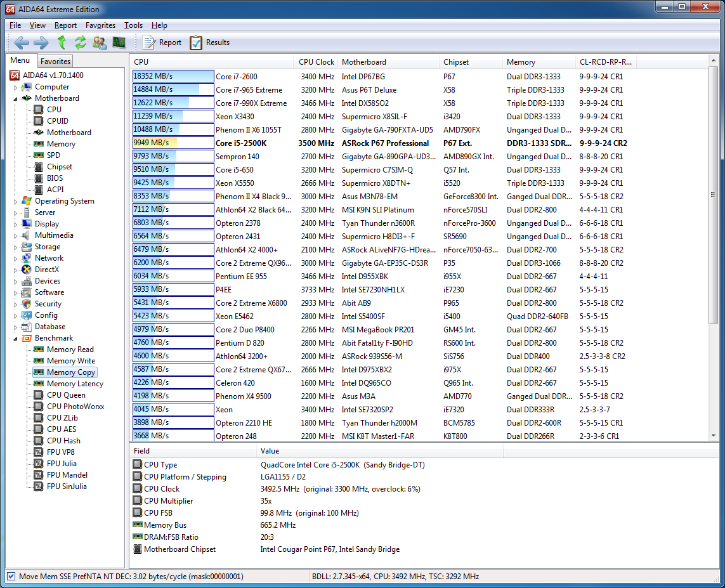725x588 pixels.
Task: Click the scroll-down arrow of results list
Action: 714,436
